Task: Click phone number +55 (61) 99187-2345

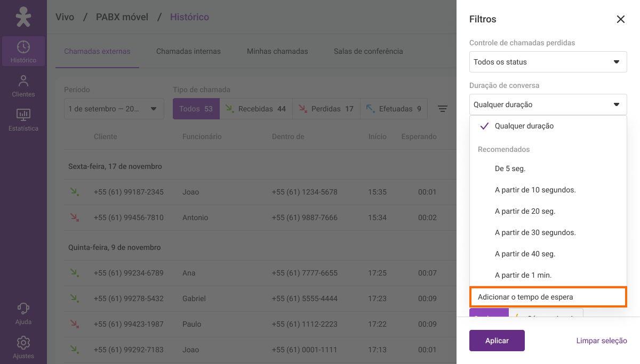Action: point(129,192)
